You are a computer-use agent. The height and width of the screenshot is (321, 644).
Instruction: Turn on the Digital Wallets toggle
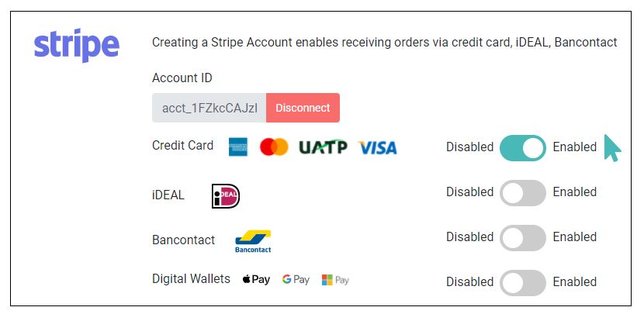click(x=523, y=282)
